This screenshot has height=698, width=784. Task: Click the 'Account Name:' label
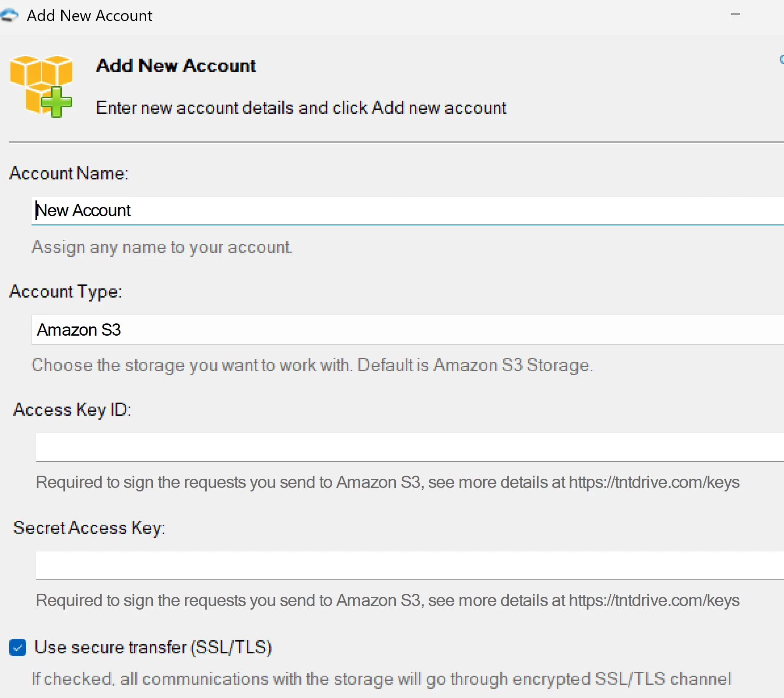[69, 173]
